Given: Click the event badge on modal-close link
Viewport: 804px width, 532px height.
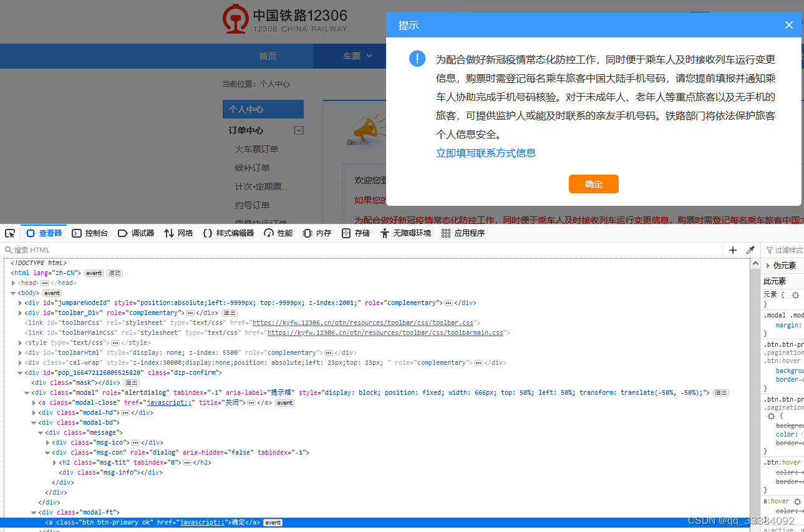Looking at the screenshot, I should point(285,403).
